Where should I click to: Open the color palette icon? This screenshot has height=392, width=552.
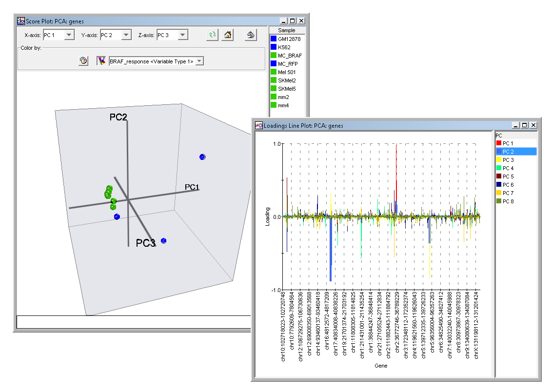click(x=83, y=61)
